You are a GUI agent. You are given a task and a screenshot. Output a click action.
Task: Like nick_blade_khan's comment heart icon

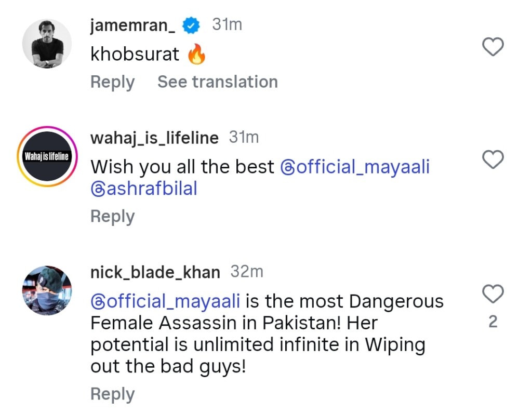coord(493,294)
